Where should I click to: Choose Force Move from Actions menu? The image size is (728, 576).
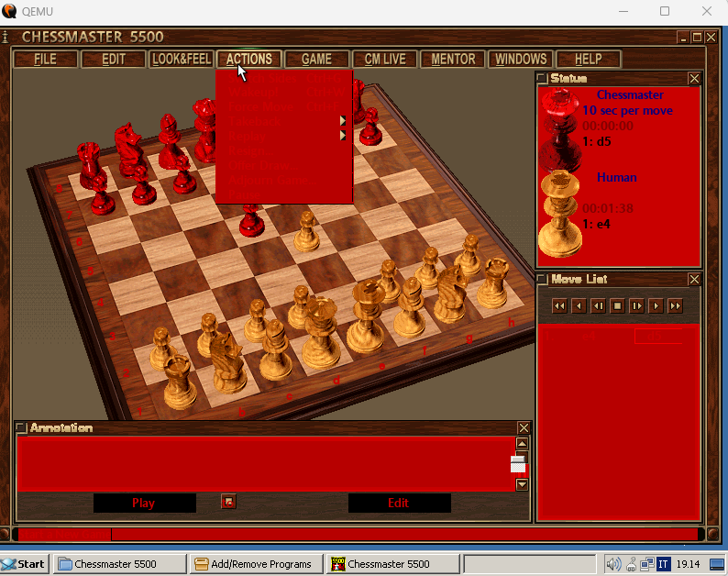pos(284,106)
